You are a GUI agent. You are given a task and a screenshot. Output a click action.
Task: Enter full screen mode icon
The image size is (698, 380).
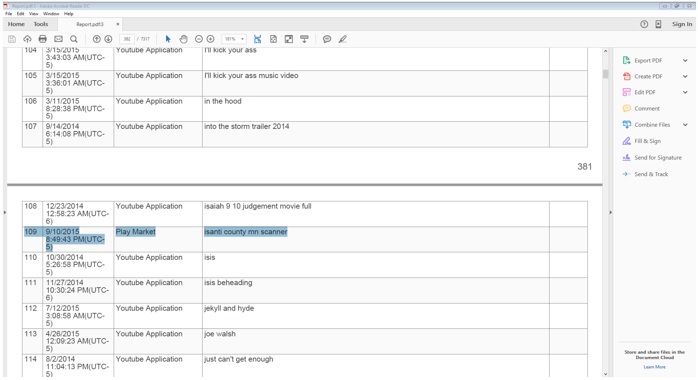pyautogui.click(x=289, y=39)
